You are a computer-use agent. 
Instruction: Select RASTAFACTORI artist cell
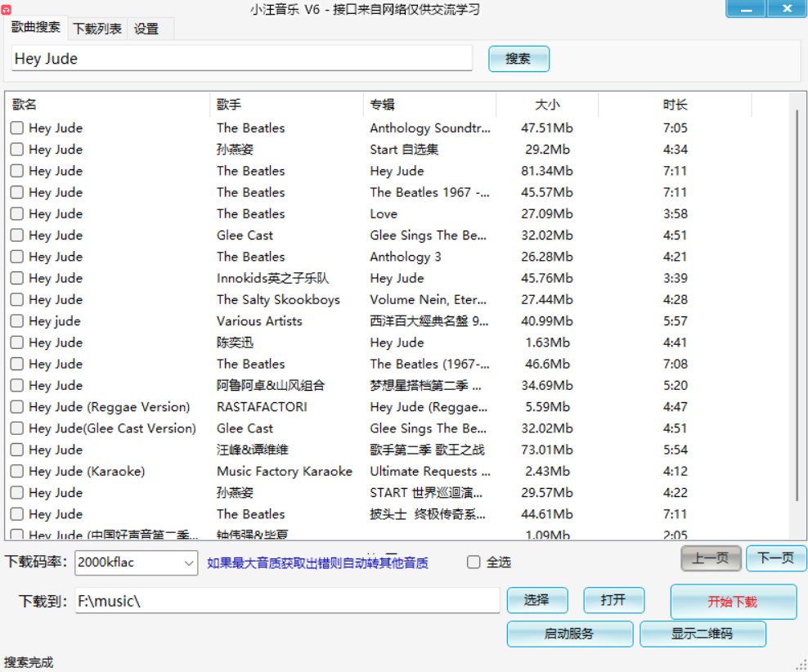click(x=262, y=407)
